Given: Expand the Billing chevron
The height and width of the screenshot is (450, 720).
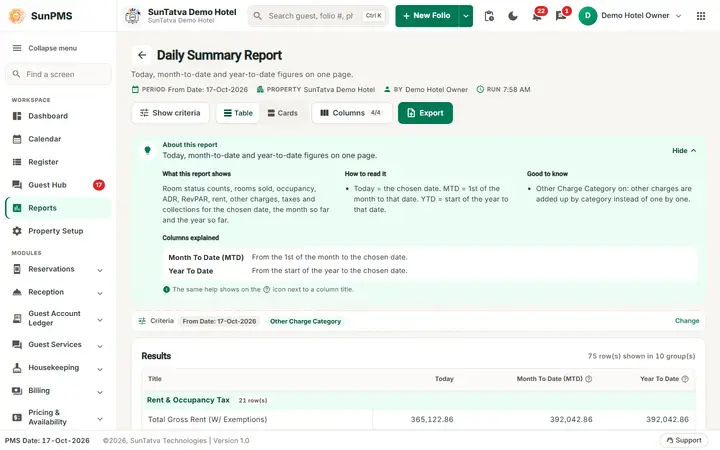Looking at the screenshot, I should pos(100,392).
